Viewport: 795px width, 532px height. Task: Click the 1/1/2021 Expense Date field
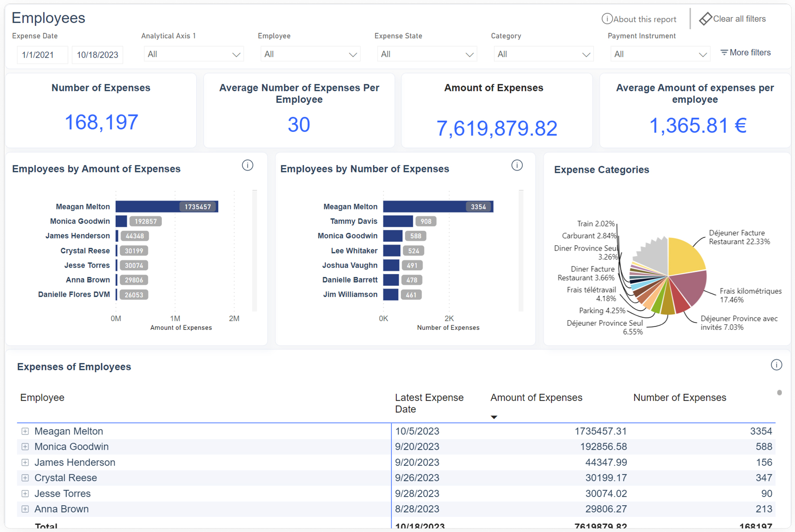[42, 54]
